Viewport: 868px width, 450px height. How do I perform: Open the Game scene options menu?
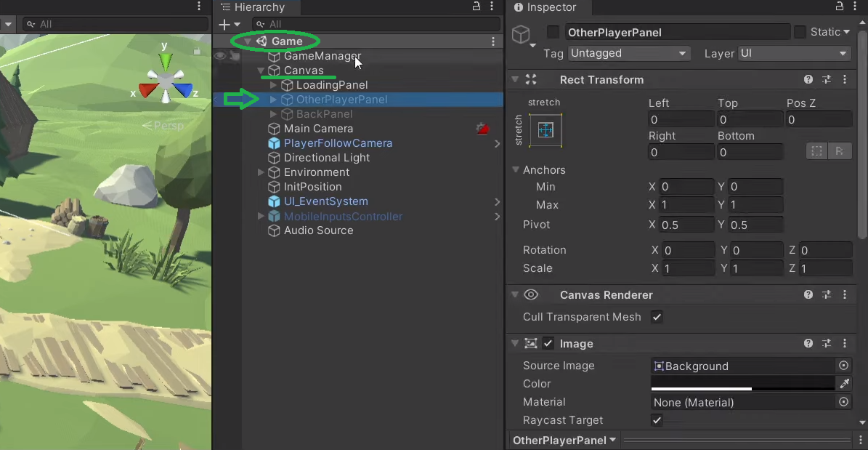493,41
